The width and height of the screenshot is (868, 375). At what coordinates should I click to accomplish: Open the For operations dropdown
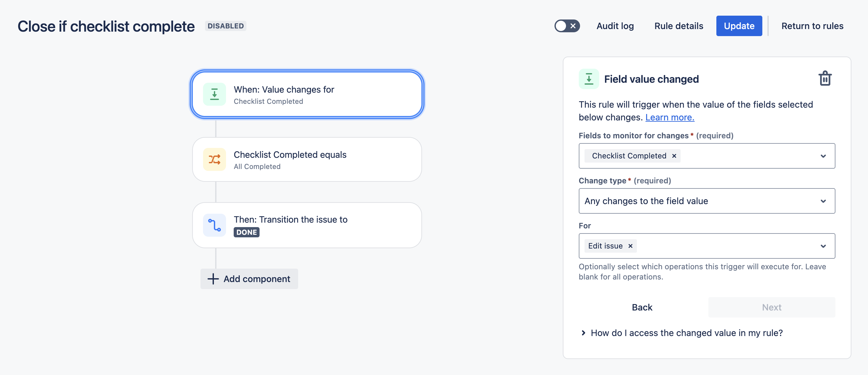(823, 246)
